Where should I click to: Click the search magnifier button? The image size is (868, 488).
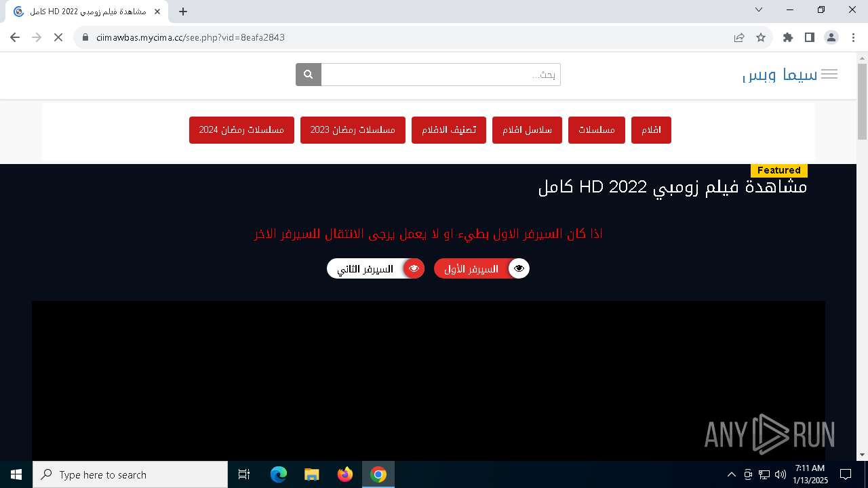pos(308,75)
